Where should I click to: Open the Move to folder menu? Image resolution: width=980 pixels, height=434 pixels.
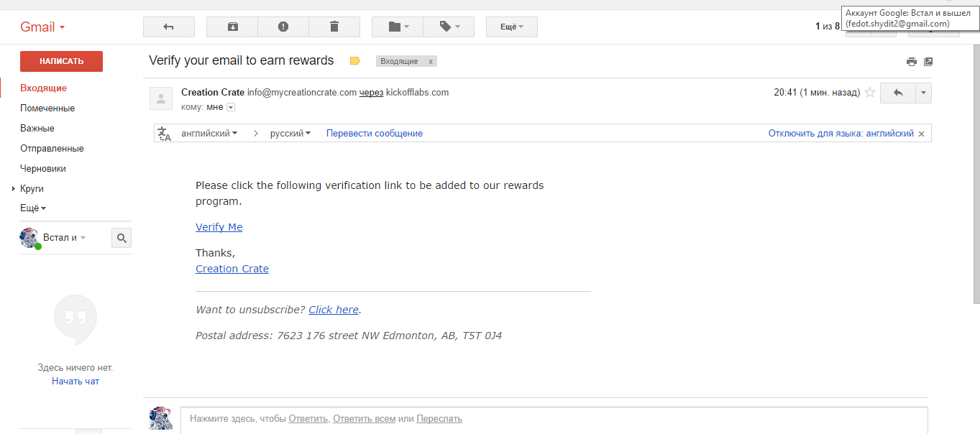398,27
